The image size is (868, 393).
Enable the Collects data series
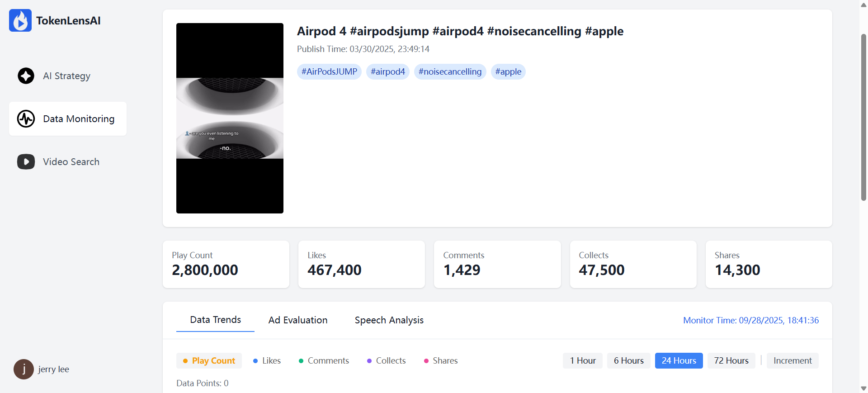pyautogui.click(x=386, y=360)
